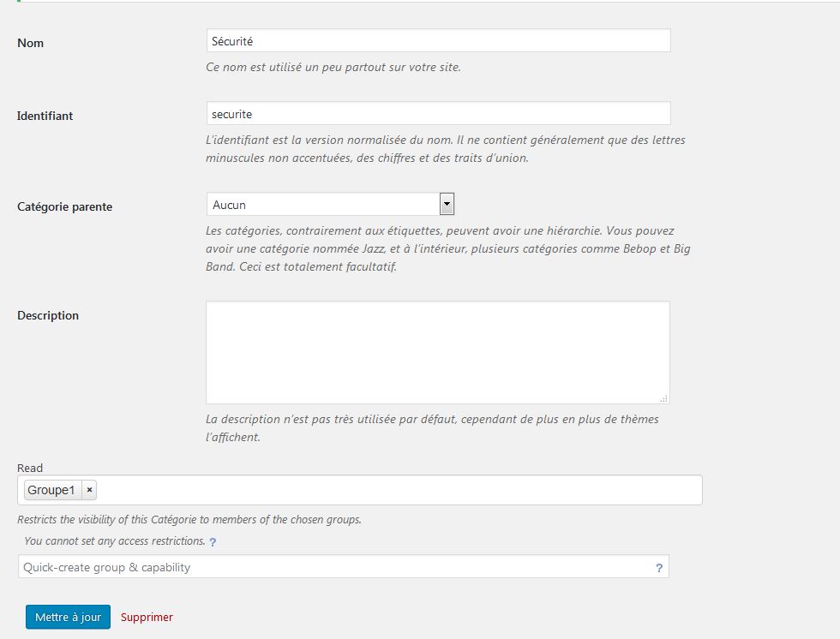Click the Catégorie parente label
This screenshot has width=840, height=639.
point(64,206)
